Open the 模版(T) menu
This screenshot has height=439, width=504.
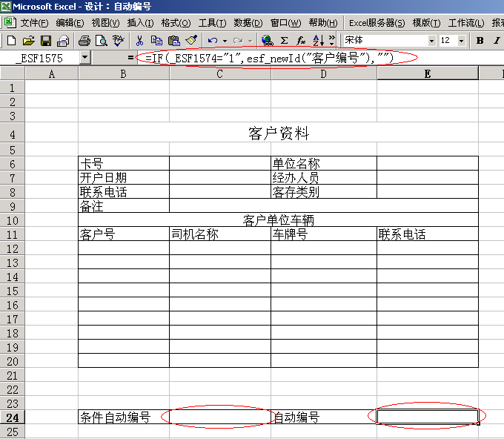tap(426, 23)
